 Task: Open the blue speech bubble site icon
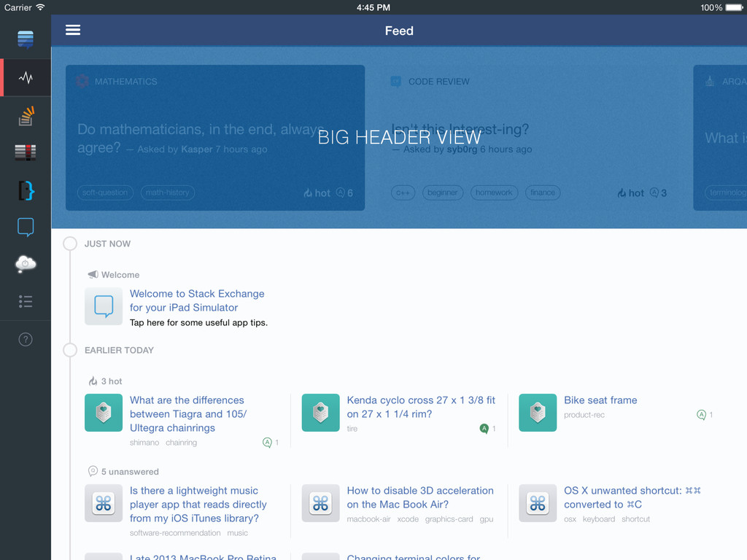point(26,227)
